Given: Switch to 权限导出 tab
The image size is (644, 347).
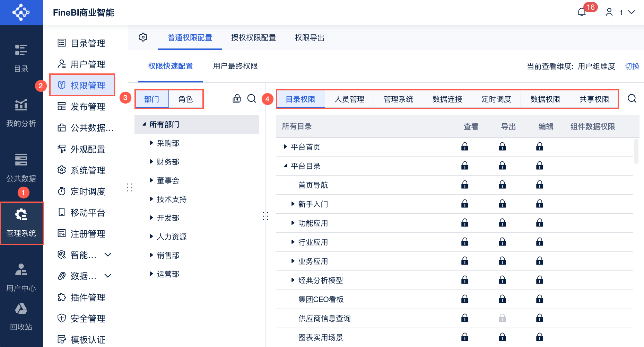Looking at the screenshot, I should pos(310,38).
